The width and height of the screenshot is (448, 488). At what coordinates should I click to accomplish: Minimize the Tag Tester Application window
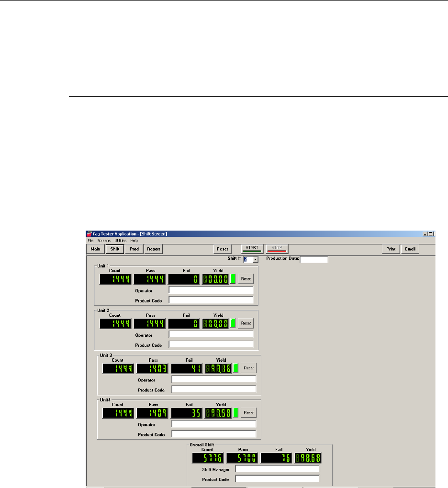pyautogui.click(x=426, y=234)
